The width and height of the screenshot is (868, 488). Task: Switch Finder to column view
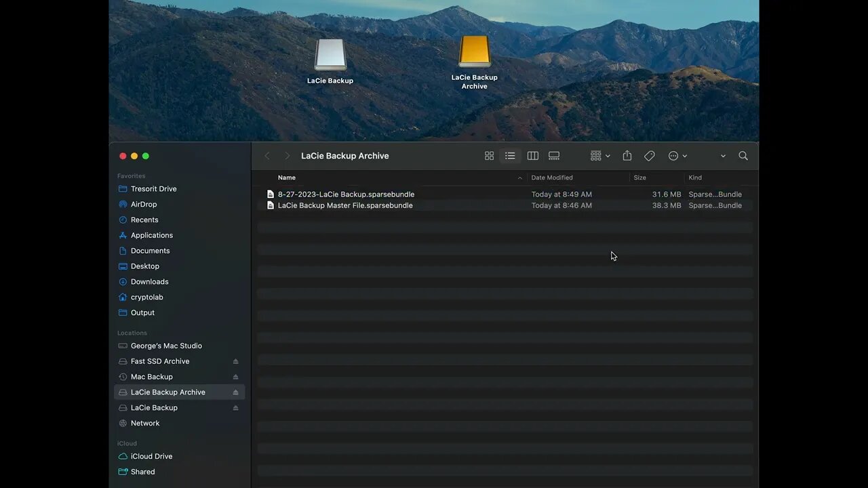533,156
